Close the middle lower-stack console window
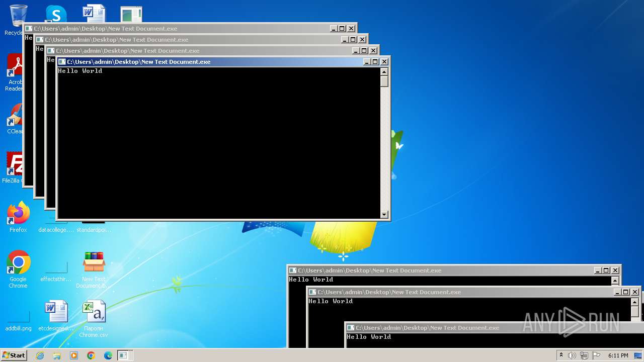 tap(635, 292)
